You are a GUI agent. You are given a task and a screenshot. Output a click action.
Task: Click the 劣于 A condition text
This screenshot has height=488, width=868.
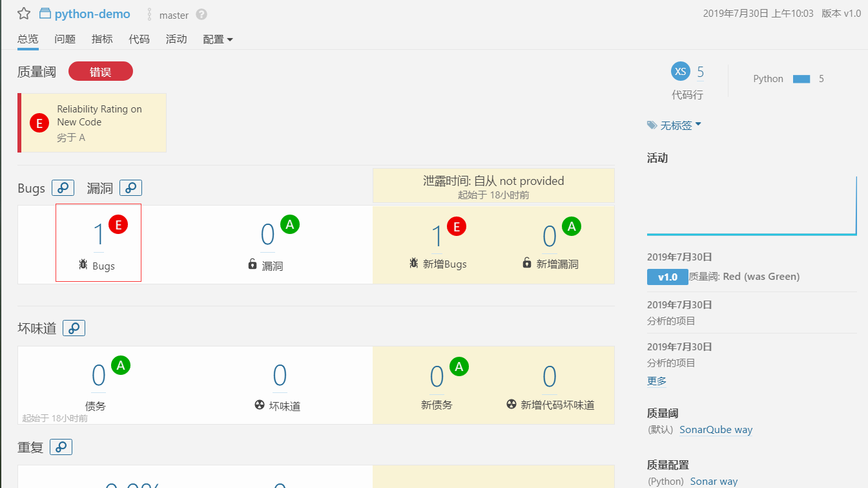(x=71, y=138)
